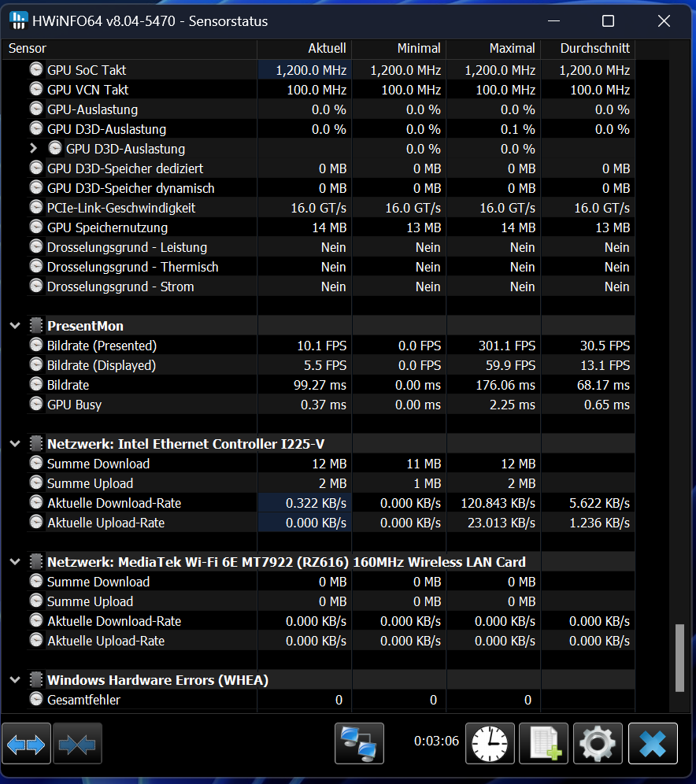Select the 16.0 GT/s Aktuell value
Image resolution: width=696 pixels, height=784 pixels.
coord(319,208)
